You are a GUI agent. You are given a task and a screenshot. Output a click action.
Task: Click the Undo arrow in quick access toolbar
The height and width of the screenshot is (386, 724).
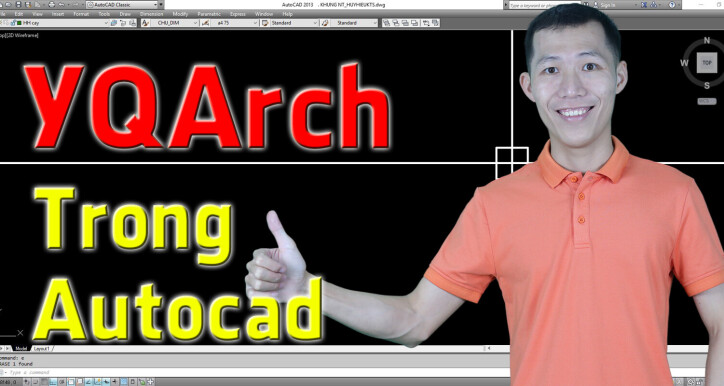(x=61, y=5)
